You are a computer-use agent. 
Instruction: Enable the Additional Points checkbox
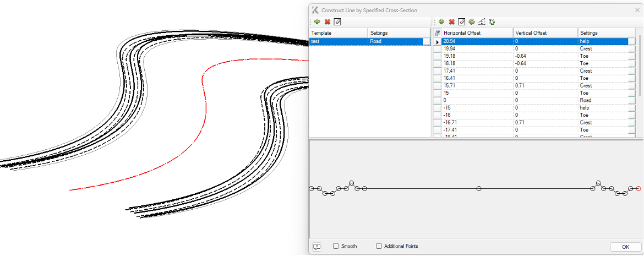coord(379,246)
